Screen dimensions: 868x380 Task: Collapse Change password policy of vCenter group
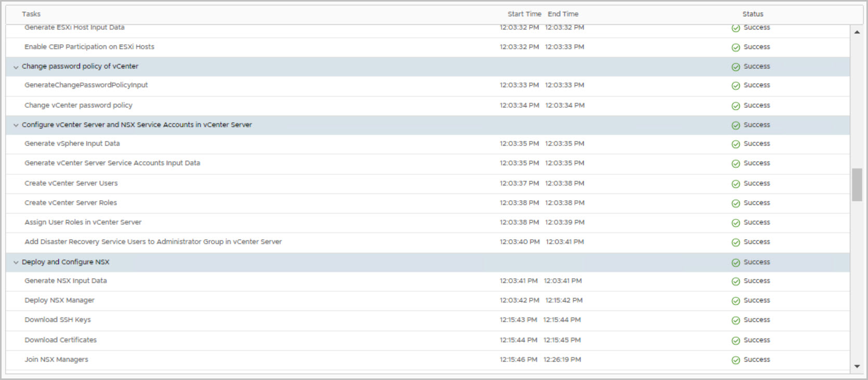coord(16,67)
